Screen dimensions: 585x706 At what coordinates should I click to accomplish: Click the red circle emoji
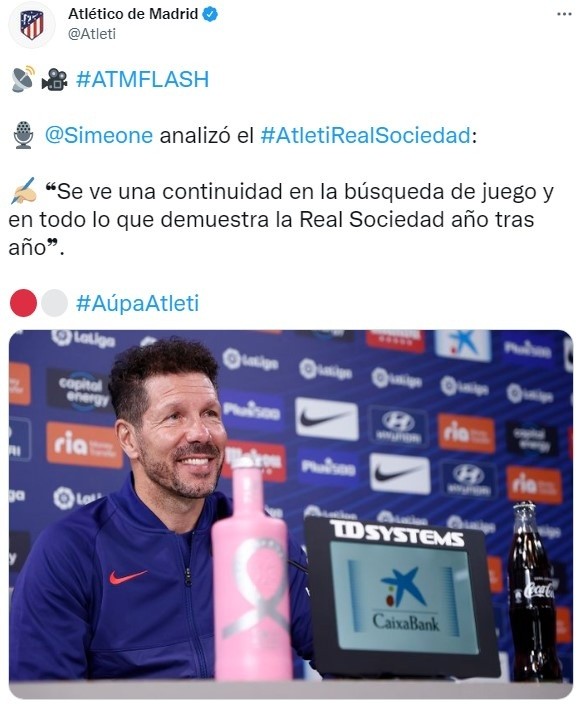(23, 303)
